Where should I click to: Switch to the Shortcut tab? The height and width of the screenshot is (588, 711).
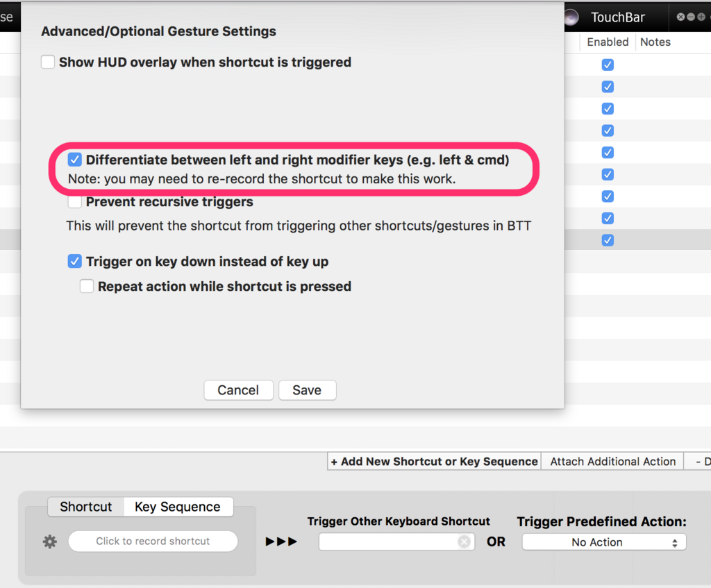(85, 506)
